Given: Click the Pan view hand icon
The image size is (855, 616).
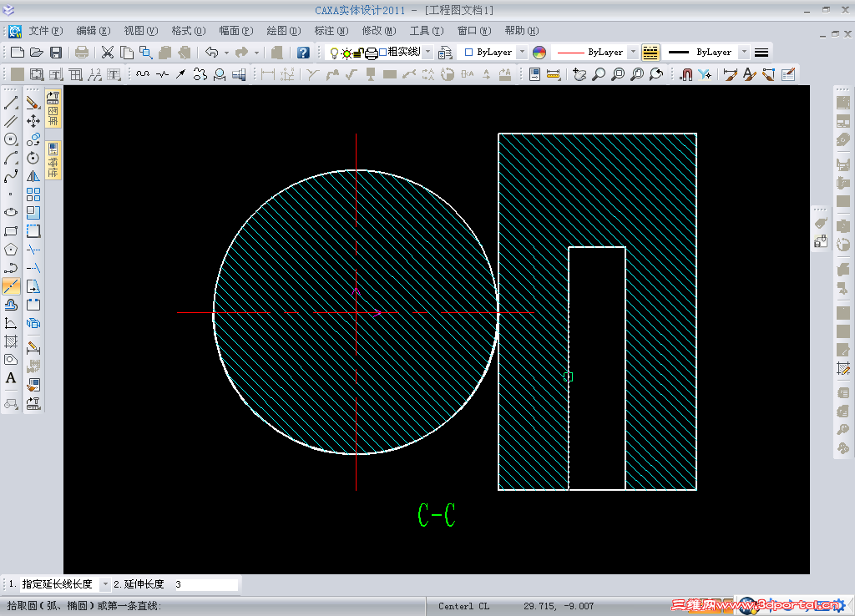Looking at the screenshot, I should pyautogui.click(x=579, y=74).
